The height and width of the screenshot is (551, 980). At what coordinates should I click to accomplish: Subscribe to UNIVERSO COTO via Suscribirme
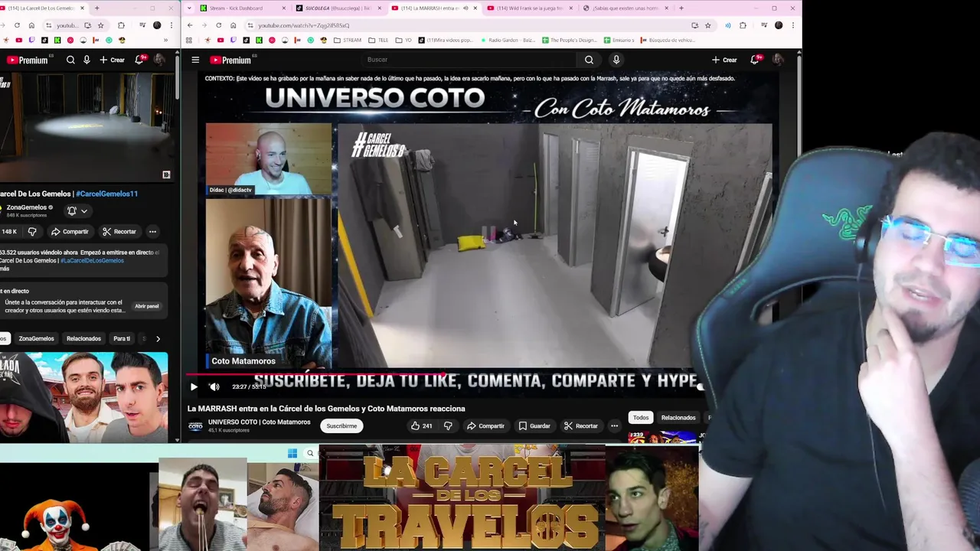click(x=341, y=425)
